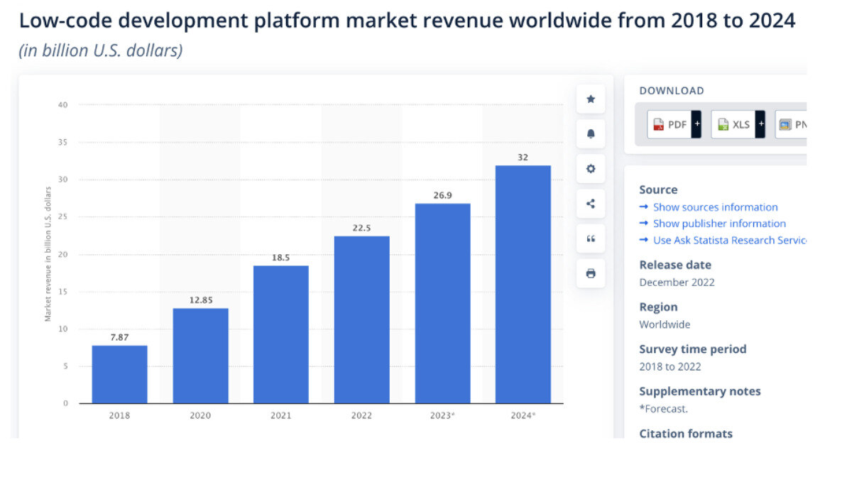This screenshot has width=842, height=504.
Task: Print the statistic
Action: click(x=591, y=273)
